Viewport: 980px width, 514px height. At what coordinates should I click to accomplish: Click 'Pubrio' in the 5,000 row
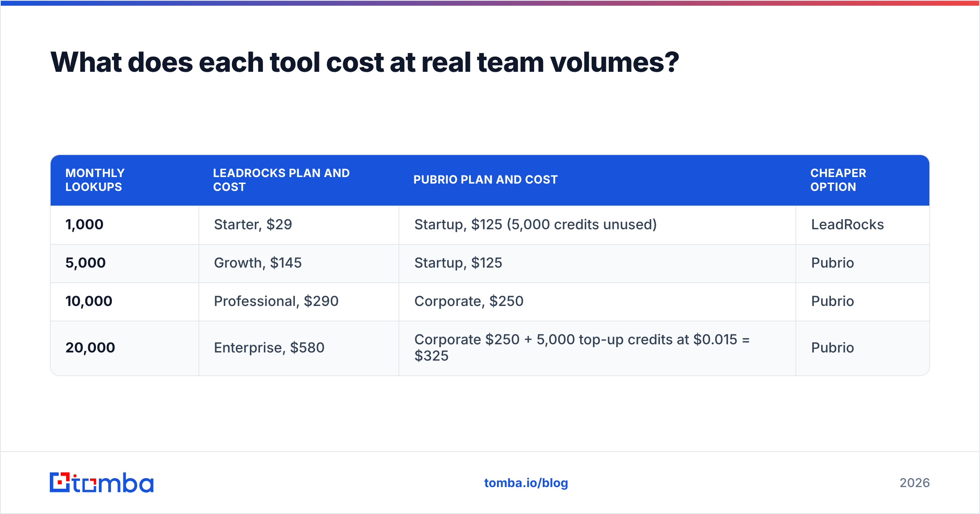862,263
